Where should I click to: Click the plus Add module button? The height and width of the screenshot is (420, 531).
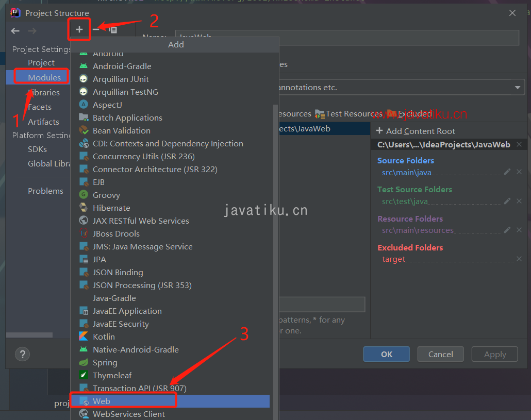(x=79, y=30)
